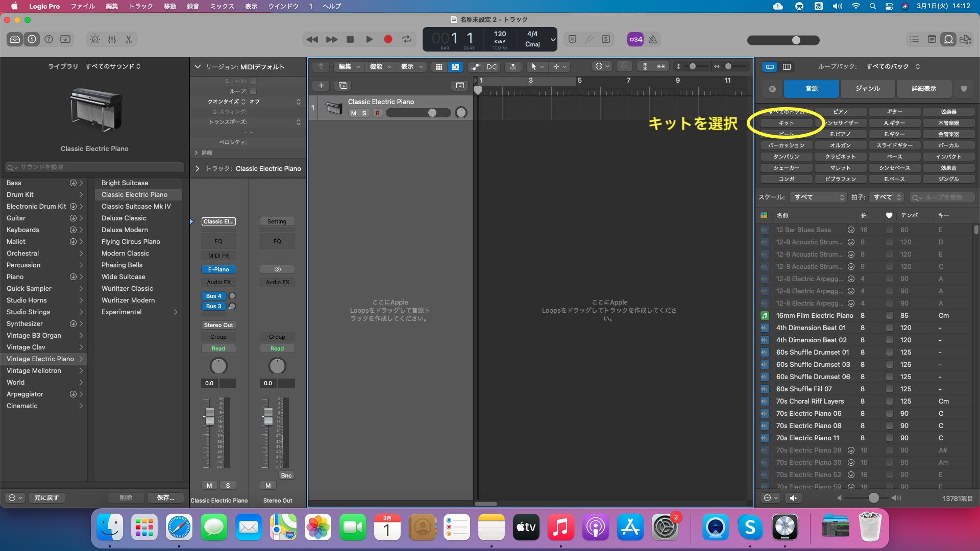Expand the トラック inspector disclosure triangle

(x=198, y=168)
